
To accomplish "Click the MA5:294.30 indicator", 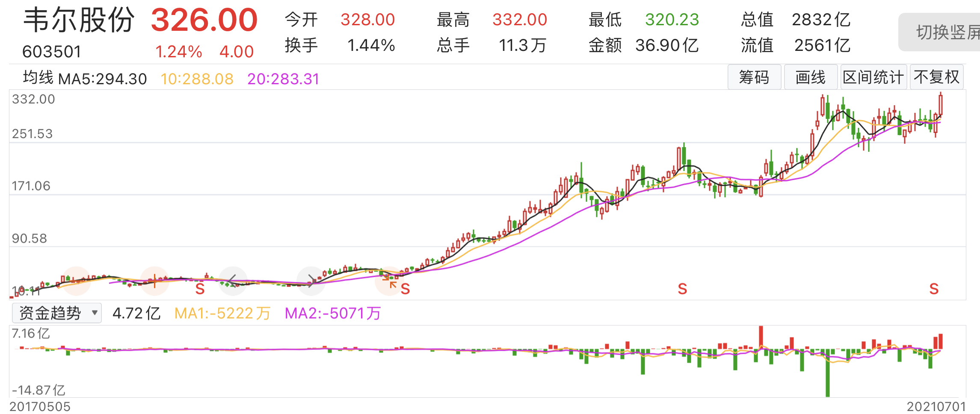I will pyautogui.click(x=103, y=79).
